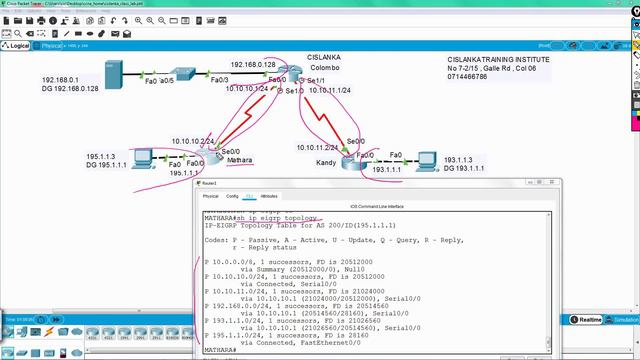Open a file using the folder icon
This screenshot has height=360, width=640.
point(18,20)
